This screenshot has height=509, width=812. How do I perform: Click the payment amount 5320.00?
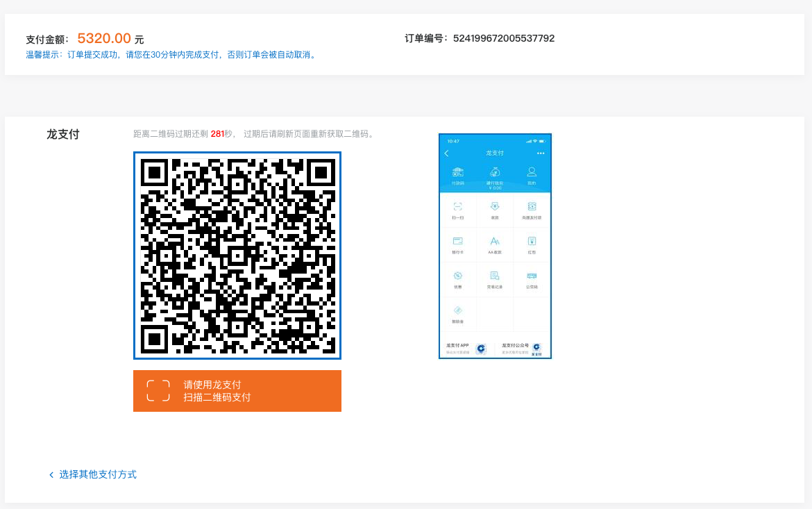(x=104, y=38)
